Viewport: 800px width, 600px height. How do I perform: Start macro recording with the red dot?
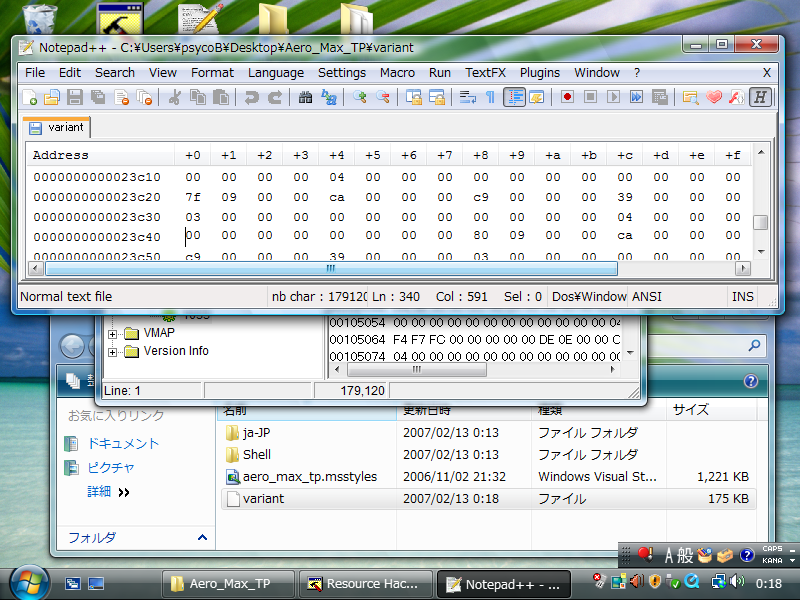coord(567,97)
